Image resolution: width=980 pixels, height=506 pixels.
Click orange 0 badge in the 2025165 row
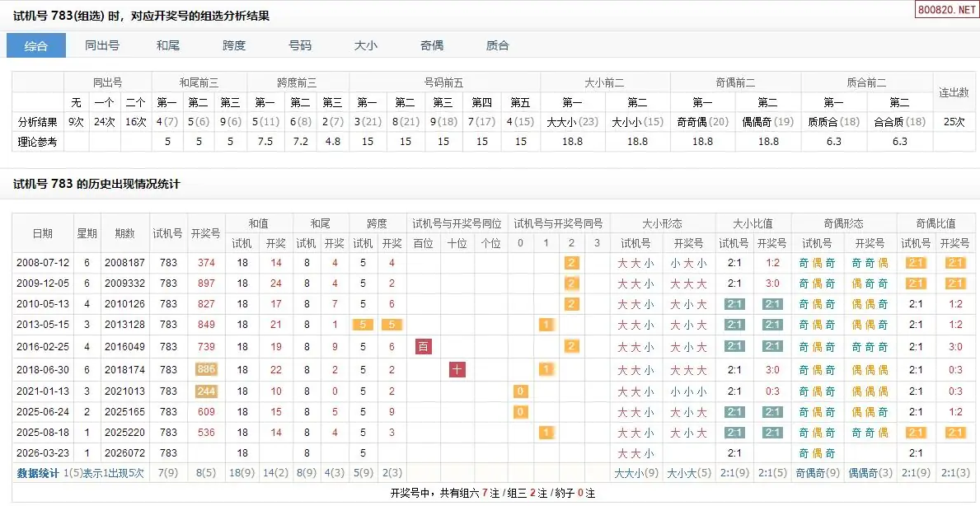coord(520,411)
